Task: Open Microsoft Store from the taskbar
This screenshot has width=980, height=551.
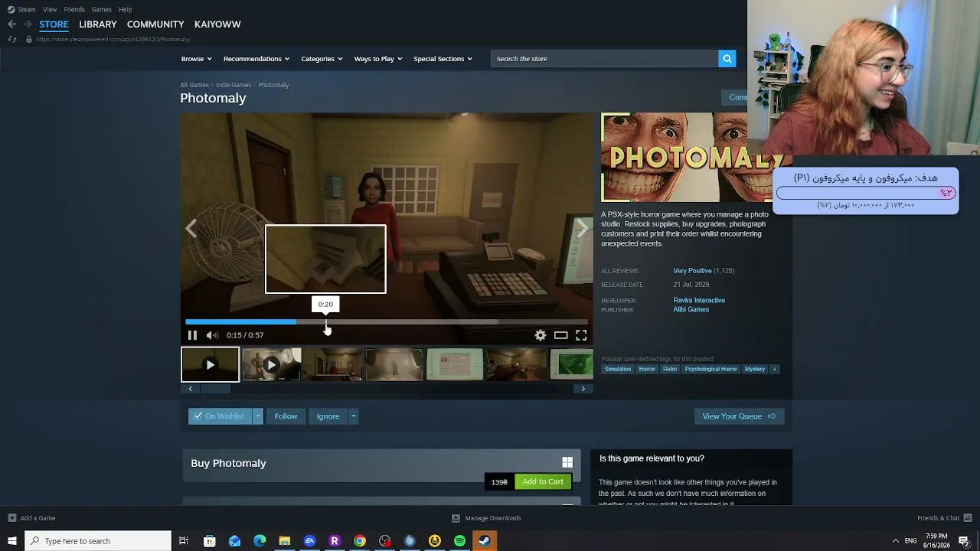Action: click(209, 541)
